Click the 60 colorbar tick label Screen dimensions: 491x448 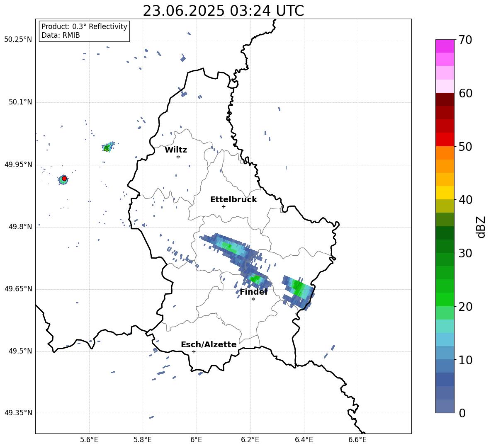click(466, 93)
